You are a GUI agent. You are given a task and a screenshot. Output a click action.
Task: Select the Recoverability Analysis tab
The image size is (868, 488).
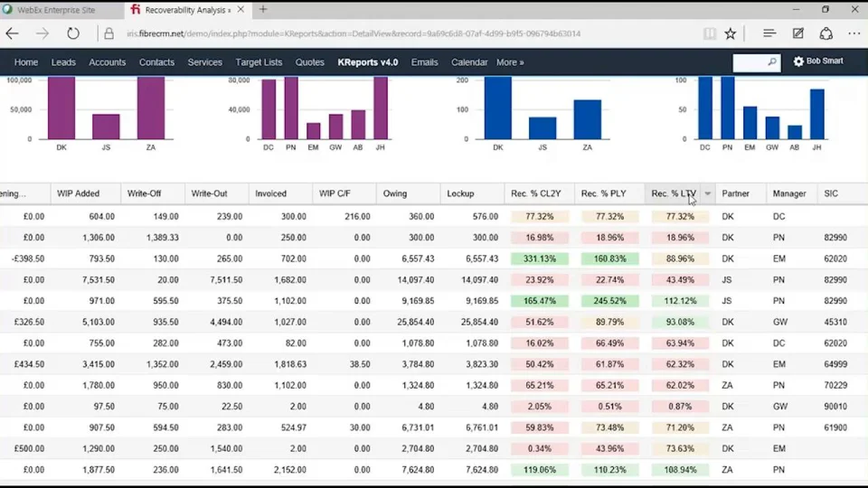pyautogui.click(x=187, y=10)
